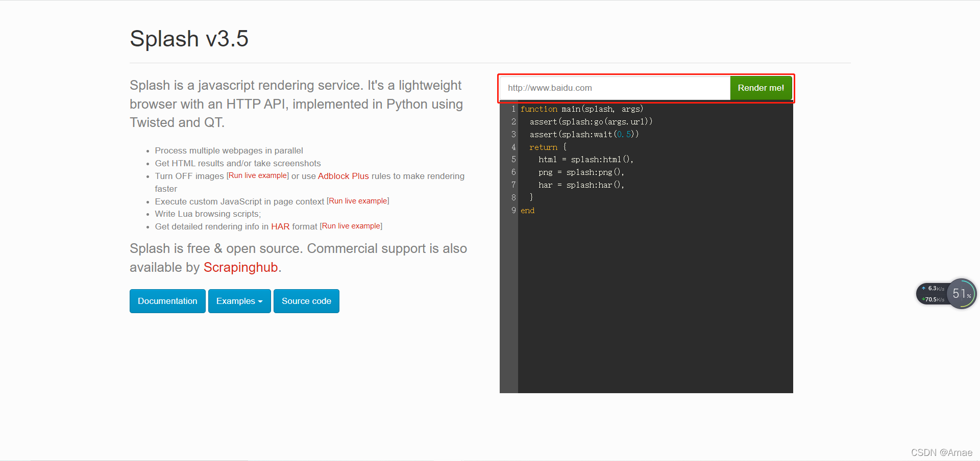The height and width of the screenshot is (461, 980).
Task: Expand the Examples dropdown
Action: coord(239,301)
